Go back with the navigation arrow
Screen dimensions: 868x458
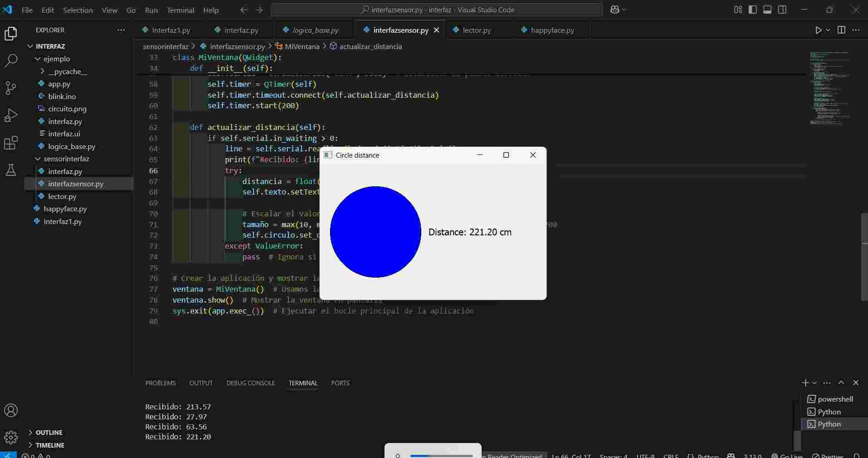(x=244, y=10)
